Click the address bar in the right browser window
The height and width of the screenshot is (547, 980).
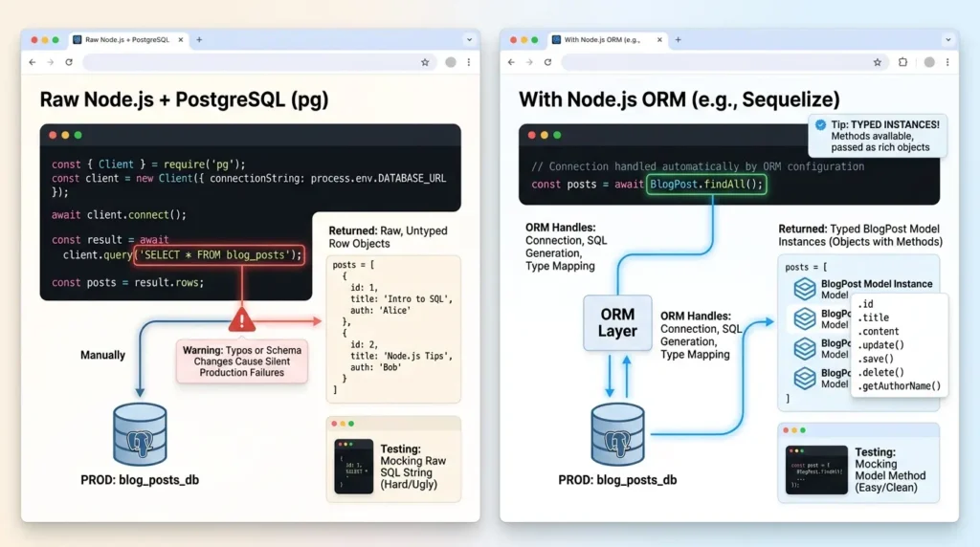(724, 62)
